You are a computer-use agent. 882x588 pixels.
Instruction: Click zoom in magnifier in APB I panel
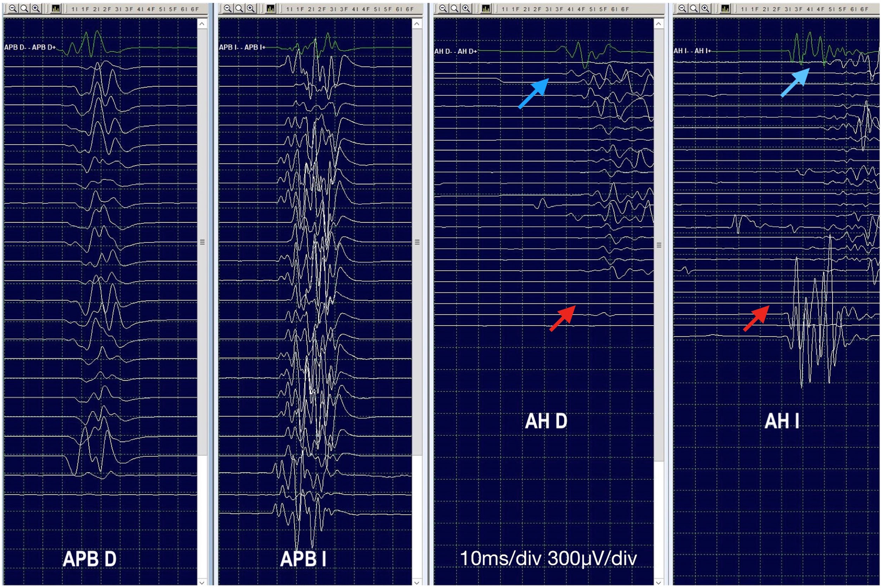(251, 8)
